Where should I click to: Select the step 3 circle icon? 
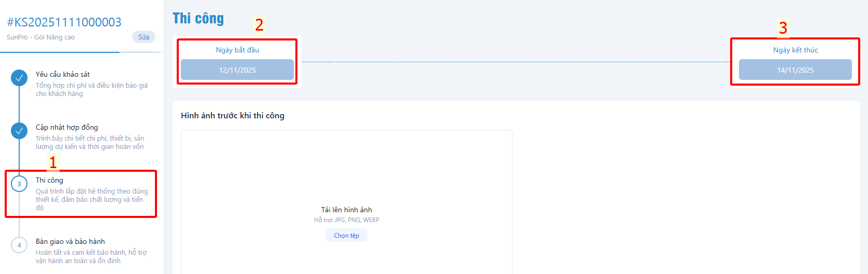pos(19,184)
